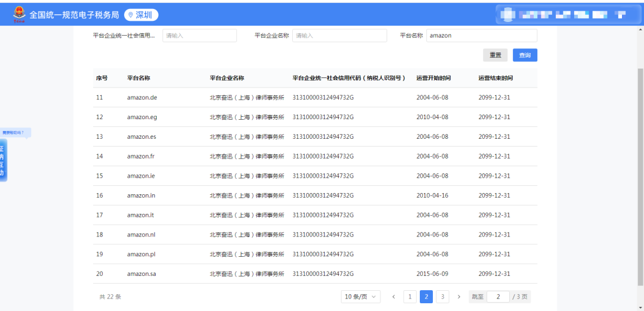
Task: Open the blurred user account area
Action: 563,14
